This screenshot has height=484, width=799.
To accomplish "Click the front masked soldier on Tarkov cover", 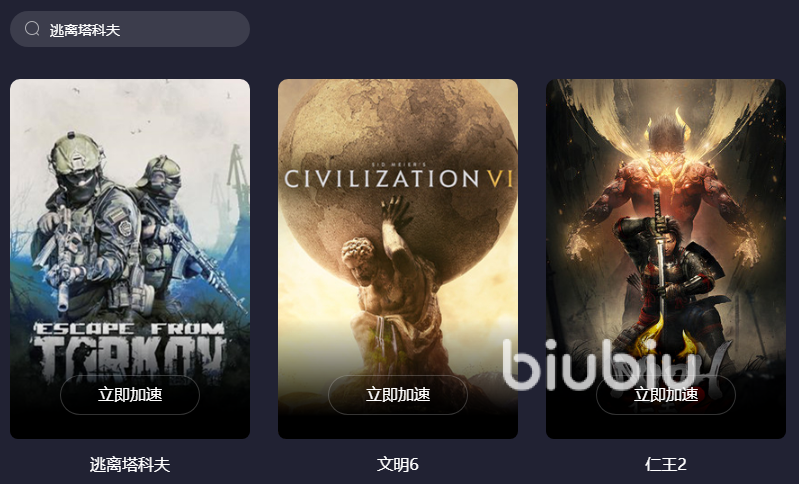I will coord(89,224).
